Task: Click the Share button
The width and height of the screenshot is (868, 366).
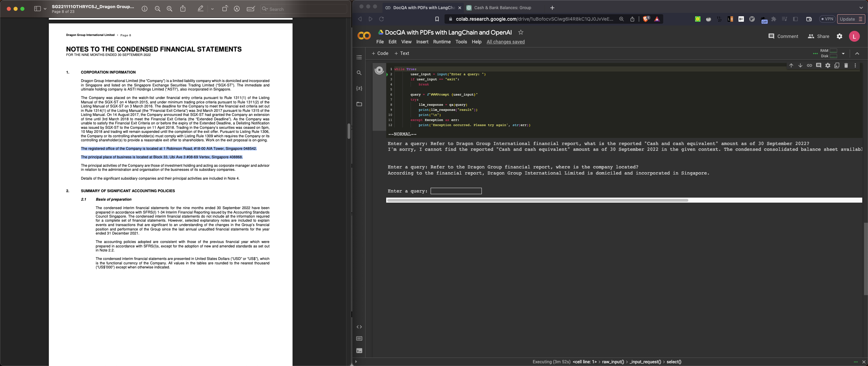Action: click(x=818, y=36)
